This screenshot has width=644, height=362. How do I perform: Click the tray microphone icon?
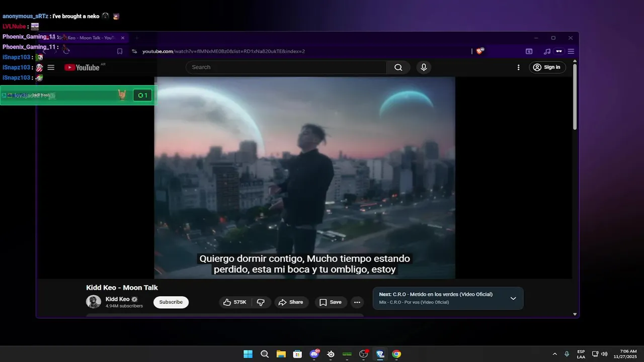[567, 354]
